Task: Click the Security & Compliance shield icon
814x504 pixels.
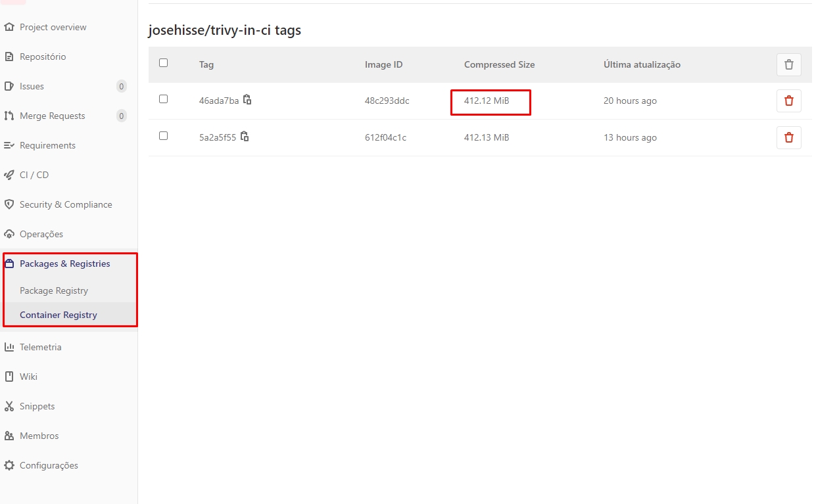Action: [x=9, y=205]
